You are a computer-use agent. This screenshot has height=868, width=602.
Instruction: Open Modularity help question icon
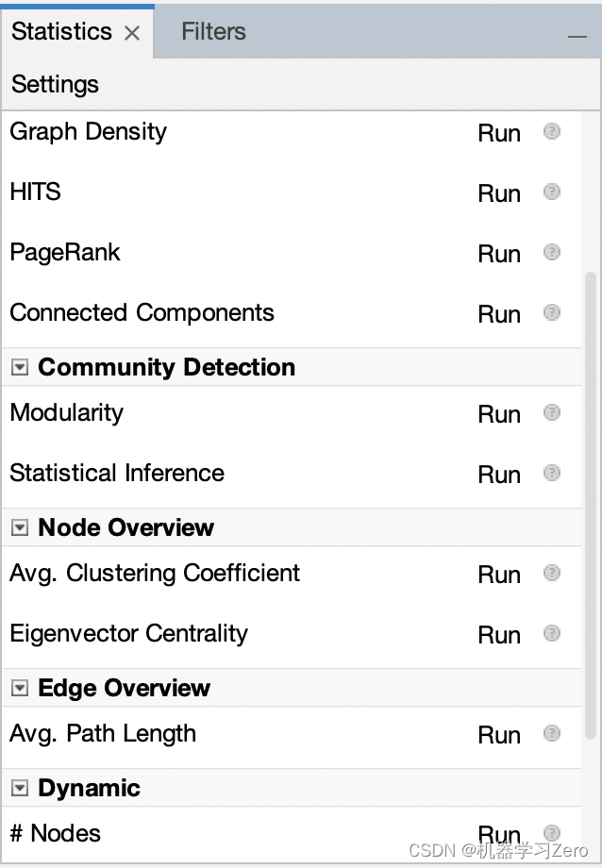[552, 412]
